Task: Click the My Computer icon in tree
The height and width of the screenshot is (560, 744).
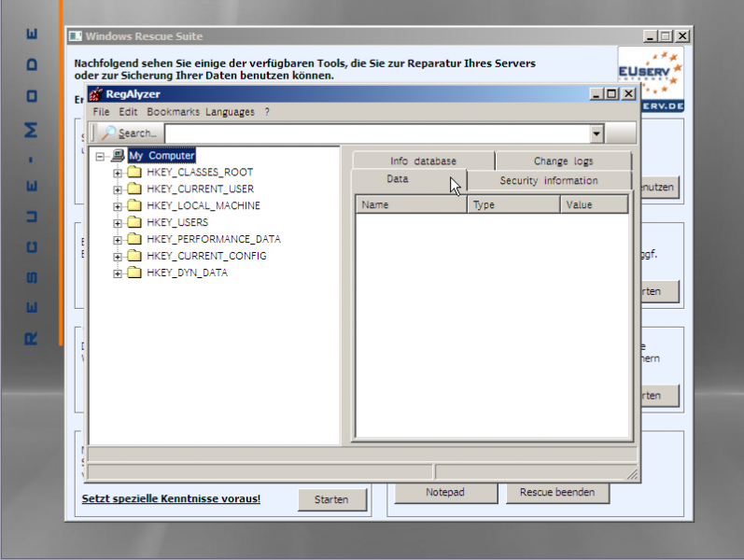Action: click(x=118, y=155)
